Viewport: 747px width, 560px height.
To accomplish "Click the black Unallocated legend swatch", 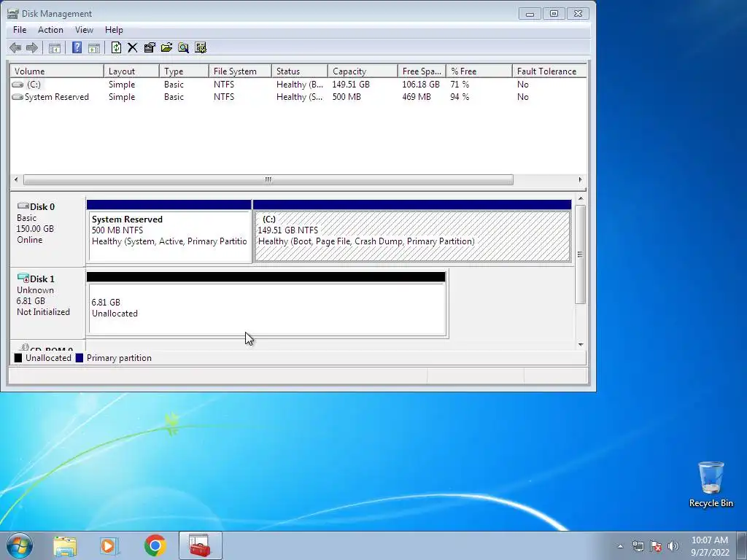I will [18, 358].
